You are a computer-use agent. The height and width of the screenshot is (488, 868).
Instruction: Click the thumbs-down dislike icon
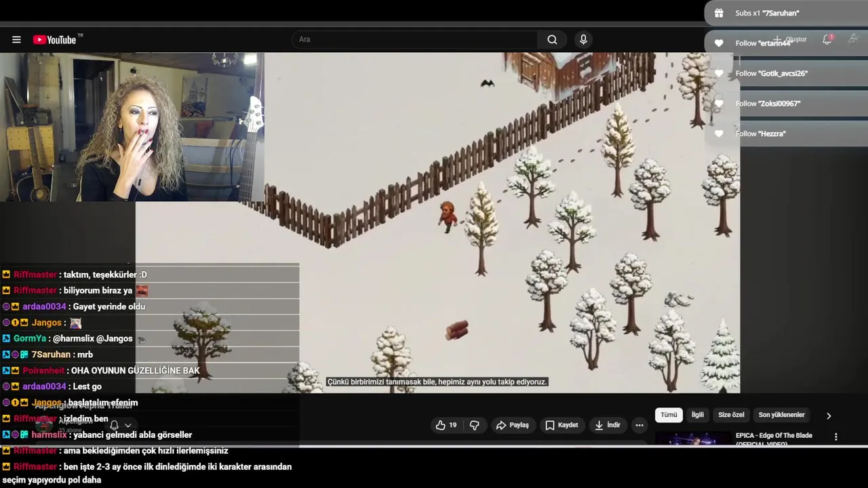click(x=475, y=425)
